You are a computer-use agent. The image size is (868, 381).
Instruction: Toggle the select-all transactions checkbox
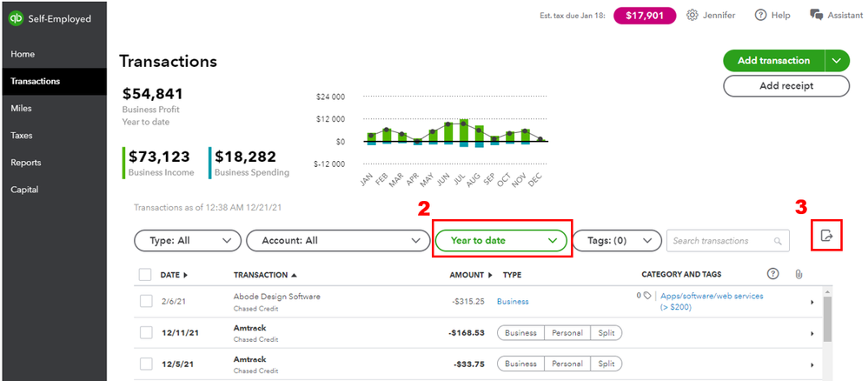[146, 275]
